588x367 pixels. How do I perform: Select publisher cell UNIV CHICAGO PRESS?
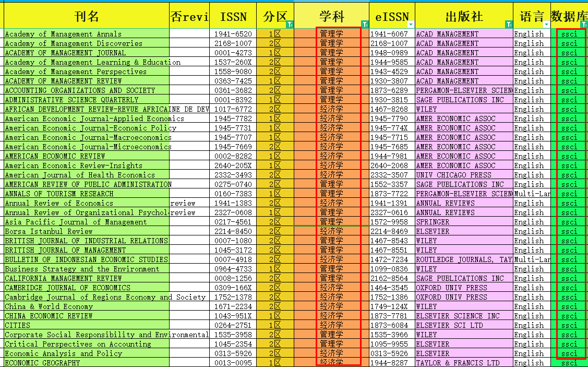coord(464,175)
